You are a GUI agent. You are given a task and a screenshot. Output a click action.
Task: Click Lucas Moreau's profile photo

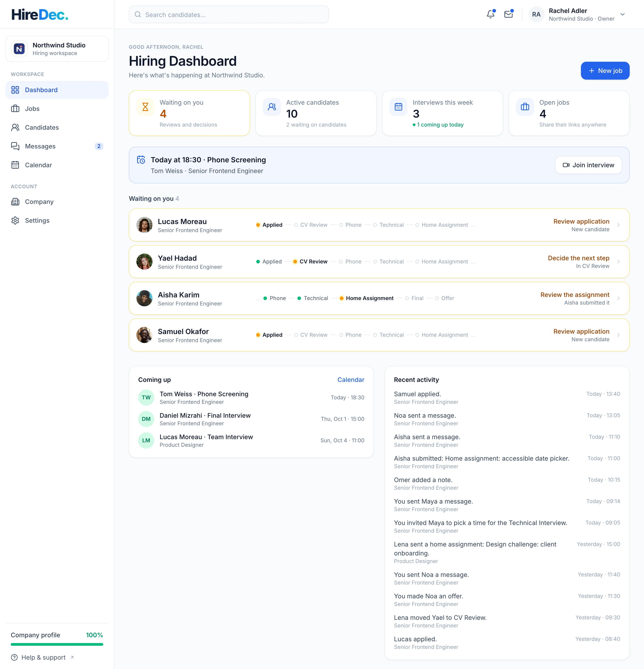click(144, 225)
